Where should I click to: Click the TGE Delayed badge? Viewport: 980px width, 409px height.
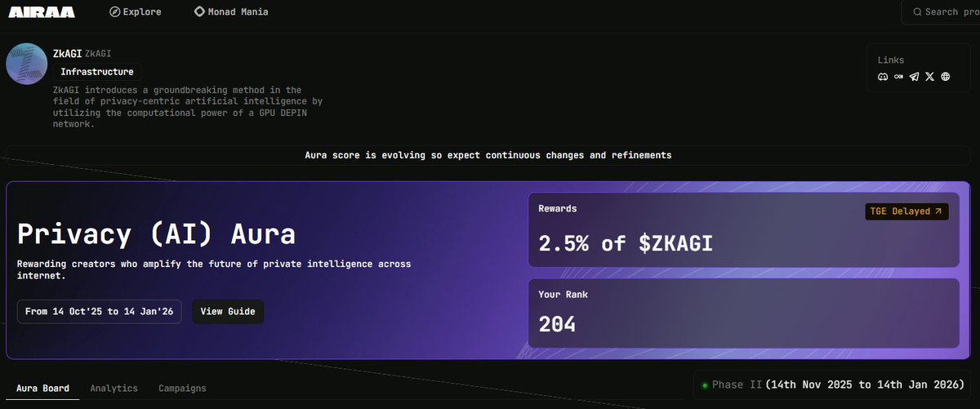tap(906, 211)
